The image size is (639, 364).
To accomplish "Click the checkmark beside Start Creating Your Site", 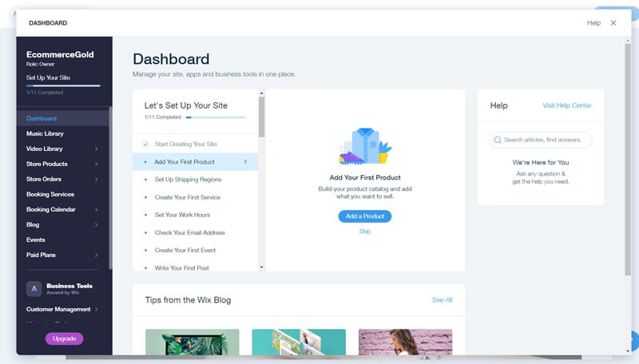I will pos(145,144).
